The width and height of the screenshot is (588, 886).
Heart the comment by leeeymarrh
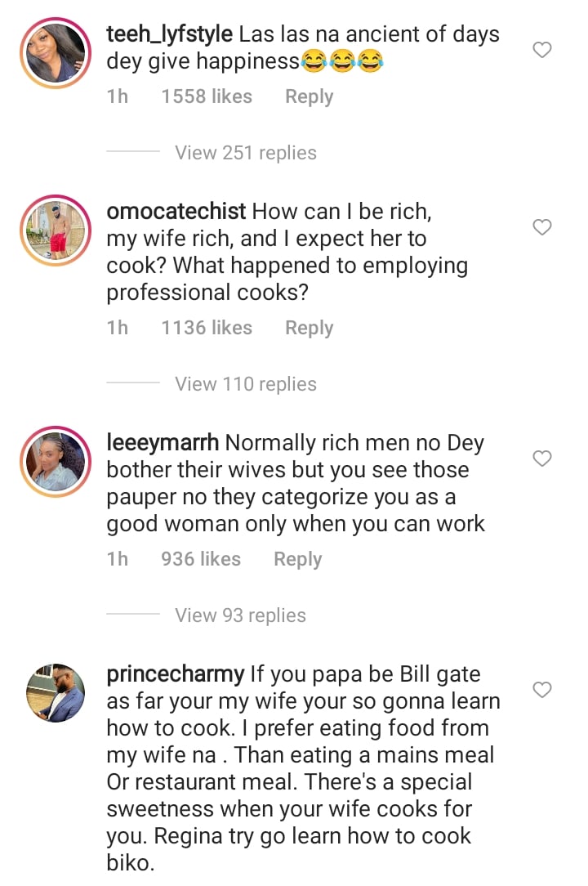(x=542, y=459)
